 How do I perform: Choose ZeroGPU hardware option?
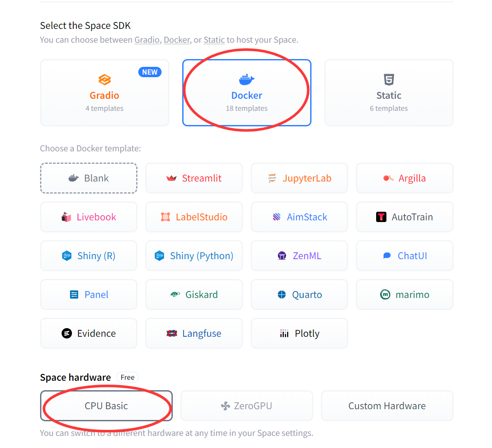click(x=247, y=406)
